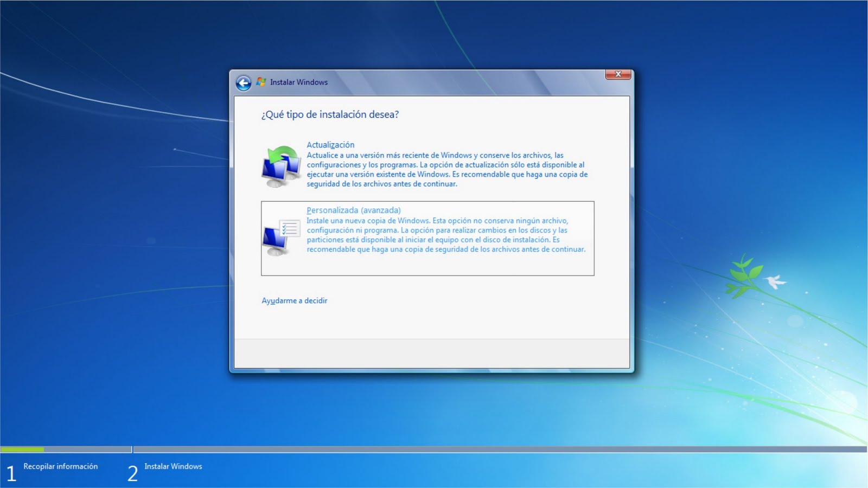Click step 2 Instalar Windows label
The image size is (868, 488).
coord(173,466)
